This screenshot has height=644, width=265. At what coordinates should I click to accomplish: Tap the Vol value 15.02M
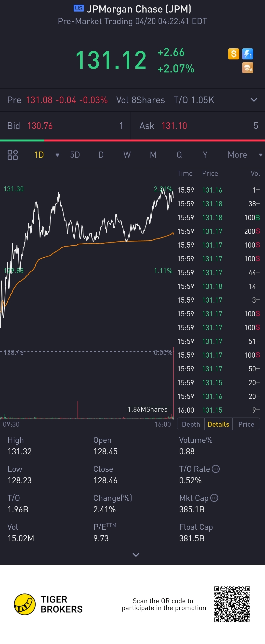tap(21, 538)
